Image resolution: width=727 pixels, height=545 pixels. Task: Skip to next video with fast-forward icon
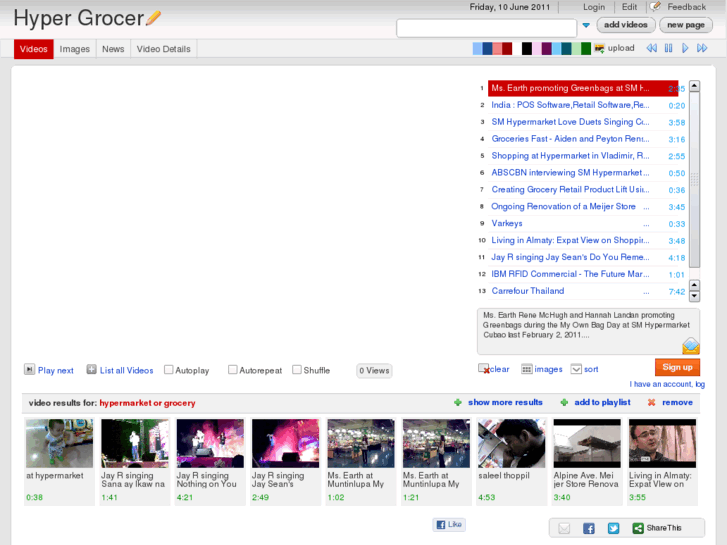point(702,48)
